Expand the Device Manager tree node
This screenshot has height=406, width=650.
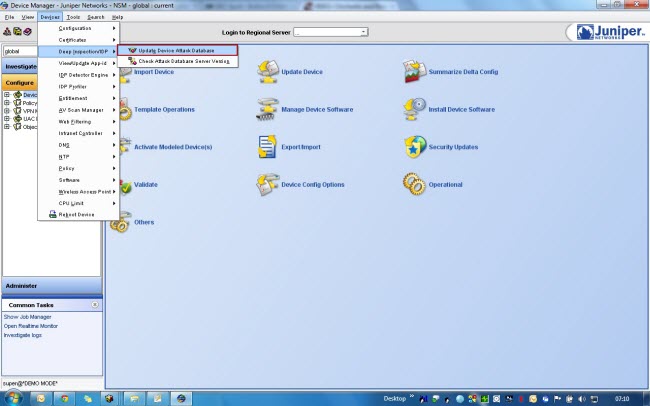[7, 95]
